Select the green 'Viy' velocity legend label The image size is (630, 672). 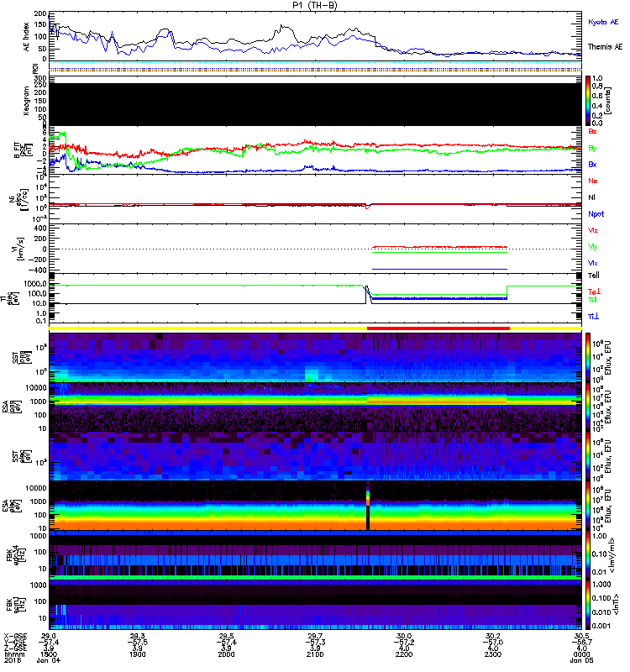coord(593,247)
